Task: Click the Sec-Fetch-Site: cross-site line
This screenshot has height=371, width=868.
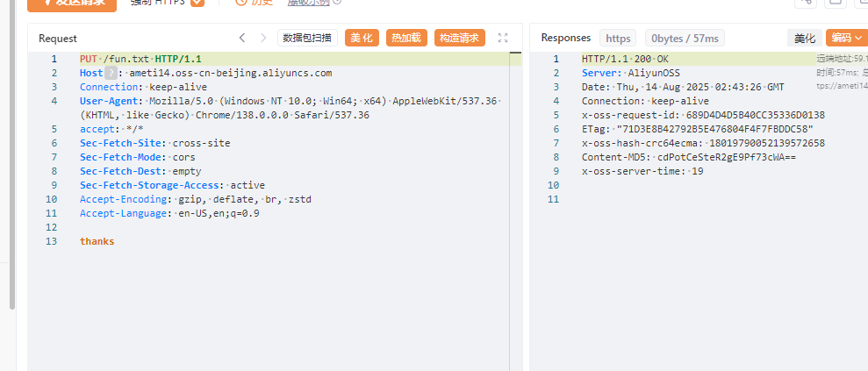Action: click(x=155, y=143)
